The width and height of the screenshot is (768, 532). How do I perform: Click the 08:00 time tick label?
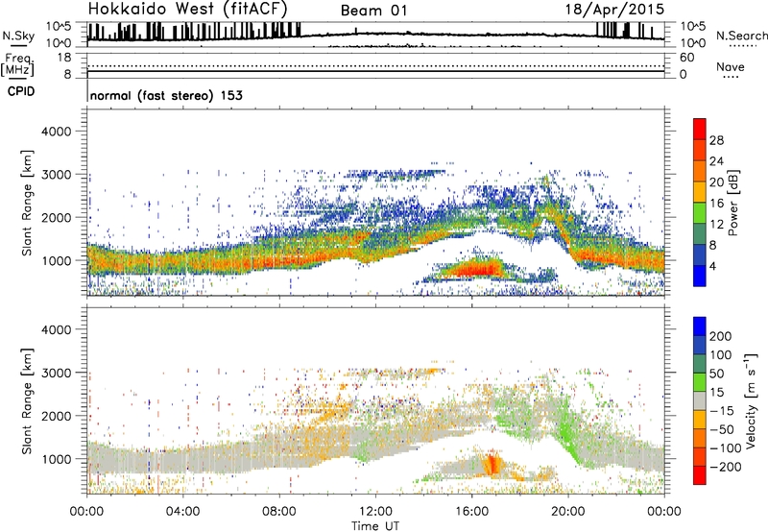(x=278, y=512)
